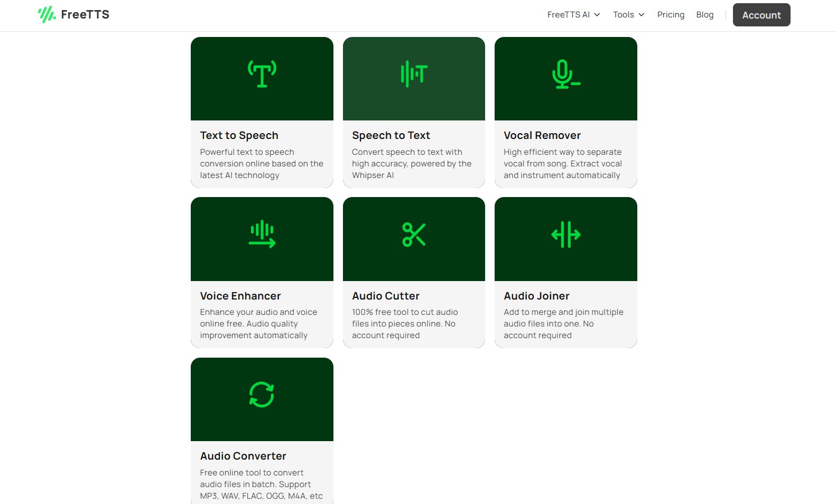
Task: Click 'Convert speech to text with' description
Action: 412,164
